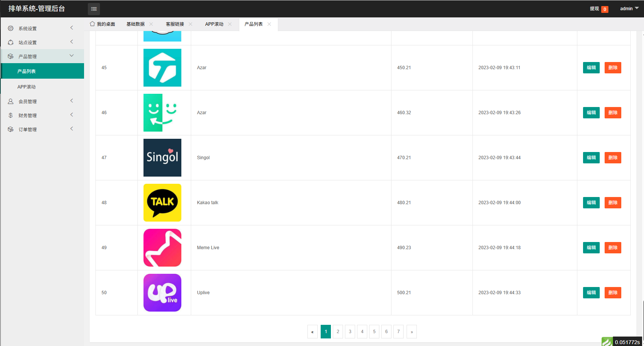
Task: Switch to the 客服链接 tab
Action: tap(175, 24)
